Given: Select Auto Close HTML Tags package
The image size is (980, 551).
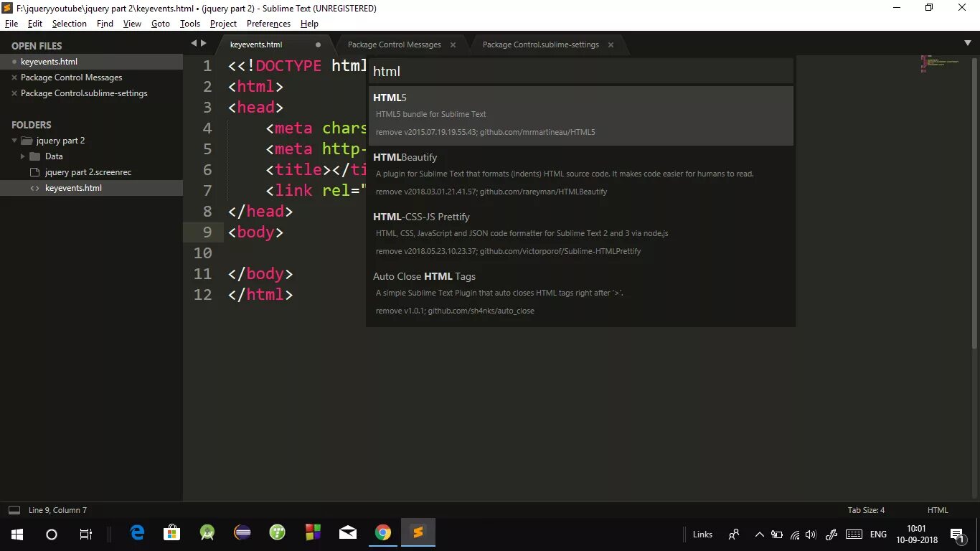Looking at the screenshot, I should pos(580,294).
